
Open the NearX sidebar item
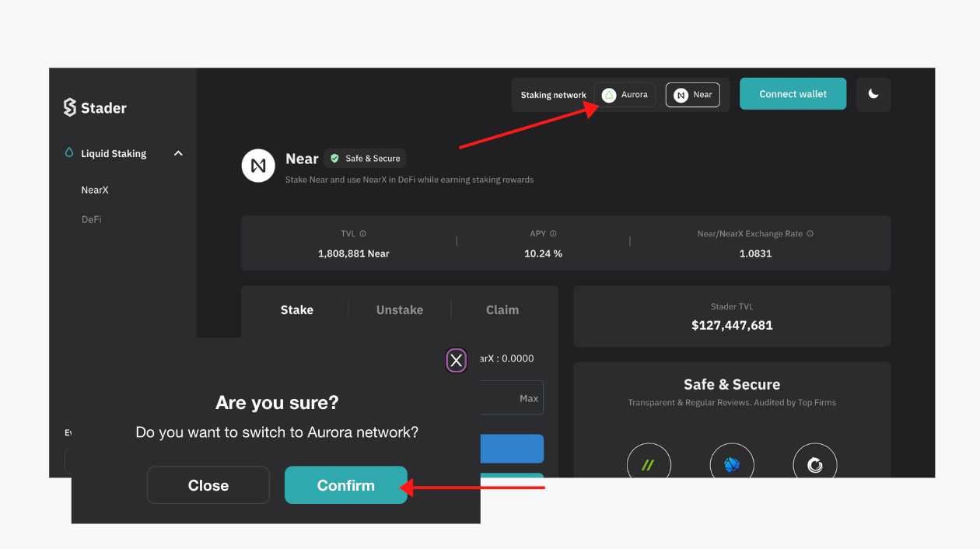click(95, 190)
